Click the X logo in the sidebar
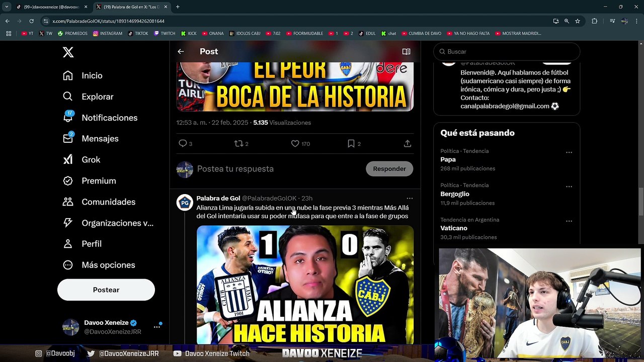 pos(68,51)
